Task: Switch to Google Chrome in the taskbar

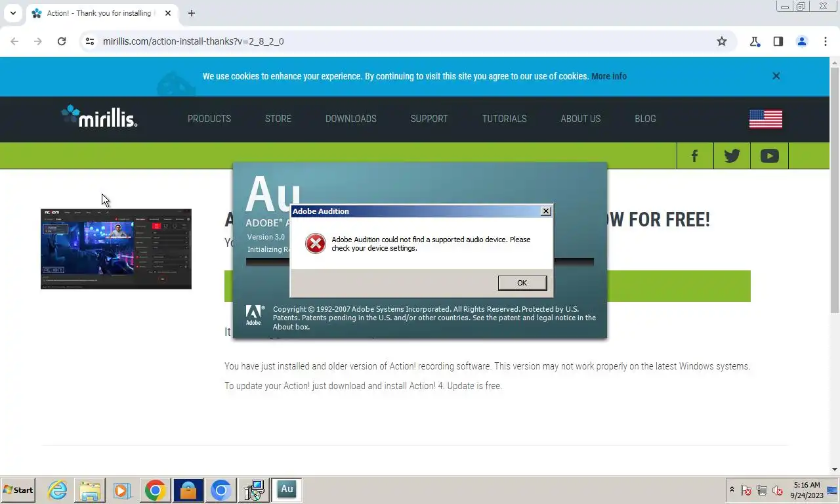Action: [156, 490]
